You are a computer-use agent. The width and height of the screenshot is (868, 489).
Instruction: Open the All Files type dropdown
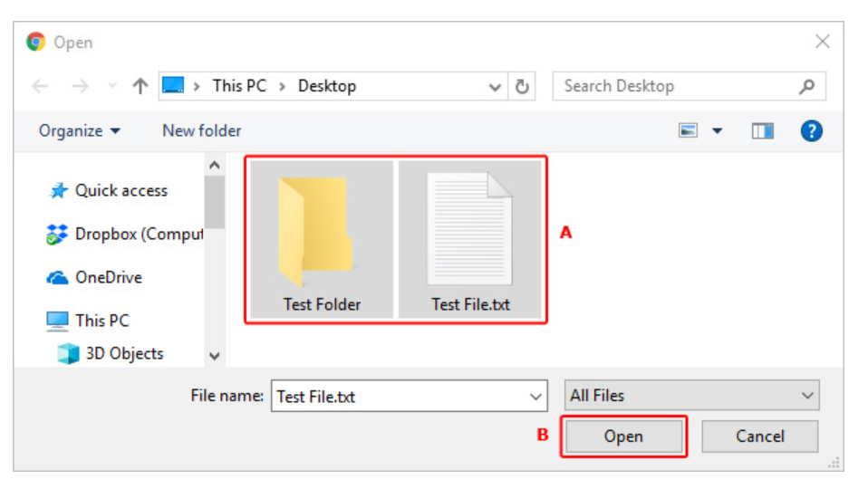(692, 396)
